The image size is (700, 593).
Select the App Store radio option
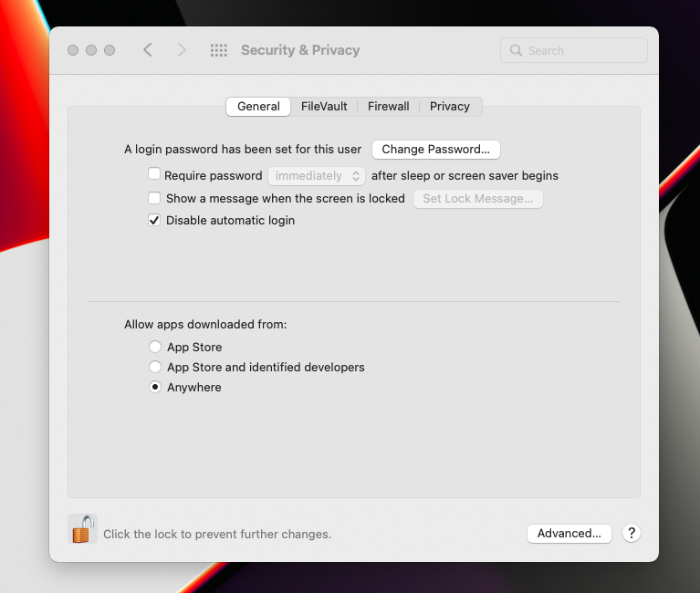tap(155, 348)
